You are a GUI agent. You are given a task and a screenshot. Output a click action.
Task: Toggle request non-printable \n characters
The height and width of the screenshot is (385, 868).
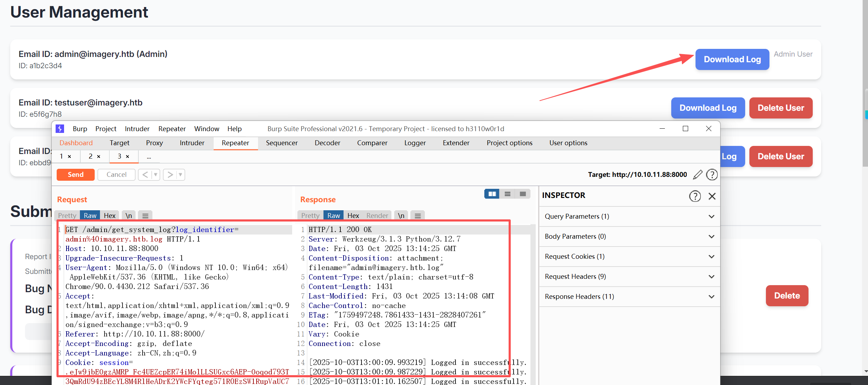[129, 216]
